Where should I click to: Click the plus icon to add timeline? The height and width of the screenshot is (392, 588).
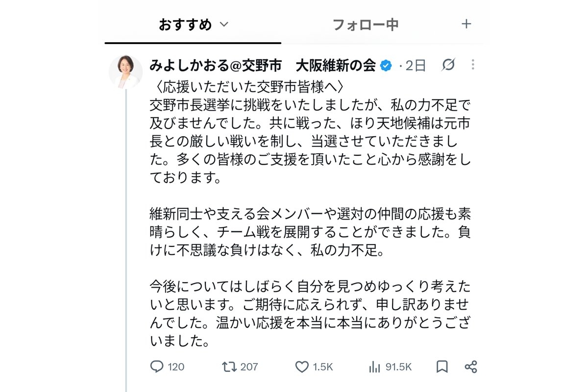point(466,24)
